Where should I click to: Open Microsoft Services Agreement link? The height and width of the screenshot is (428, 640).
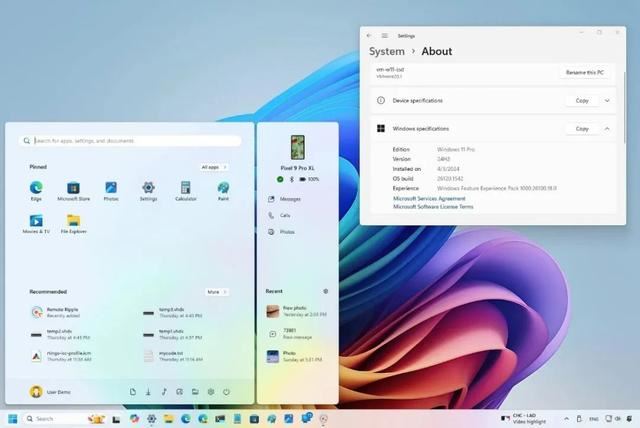tap(429, 198)
